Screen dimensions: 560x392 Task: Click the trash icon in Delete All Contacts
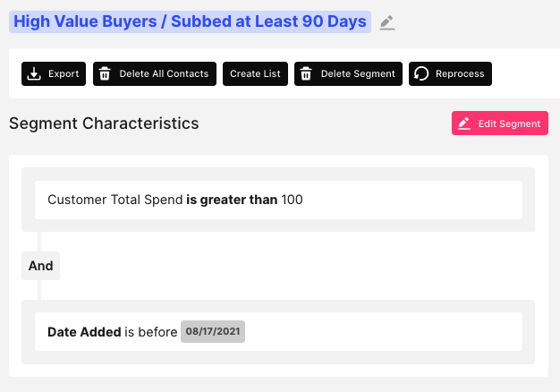tap(105, 73)
